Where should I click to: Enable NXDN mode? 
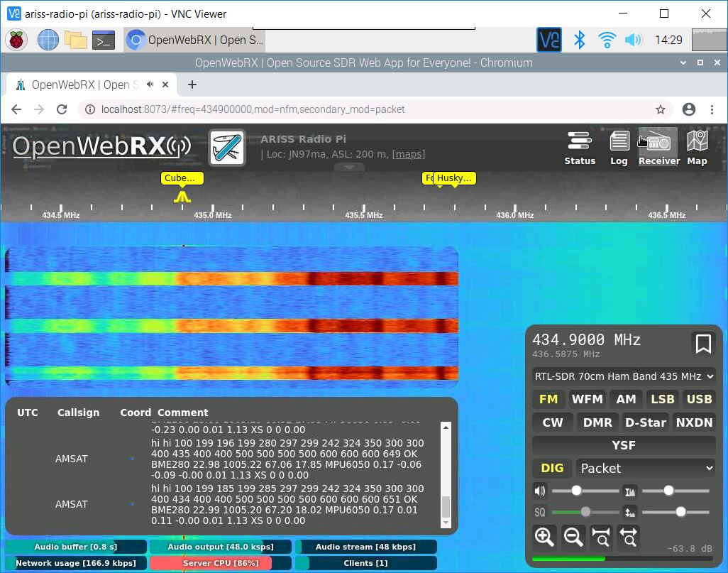point(694,422)
